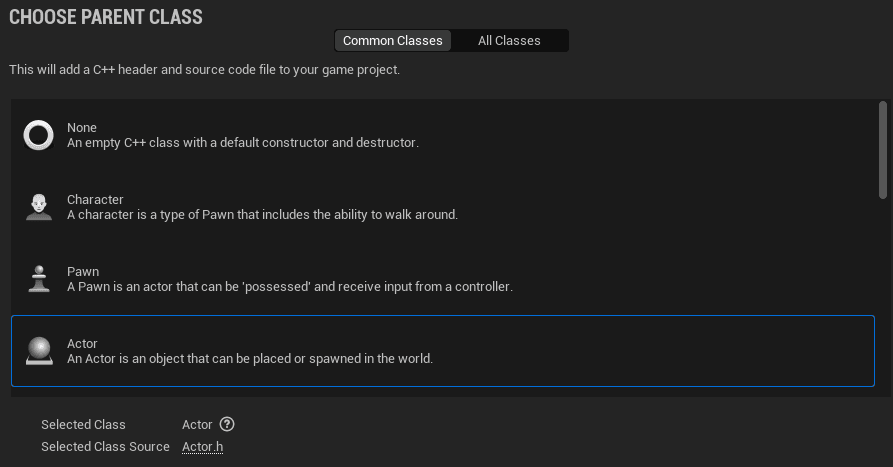Click the class list scrollbar thumb
This screenshot has height=467, width=893.
[882, 149]
